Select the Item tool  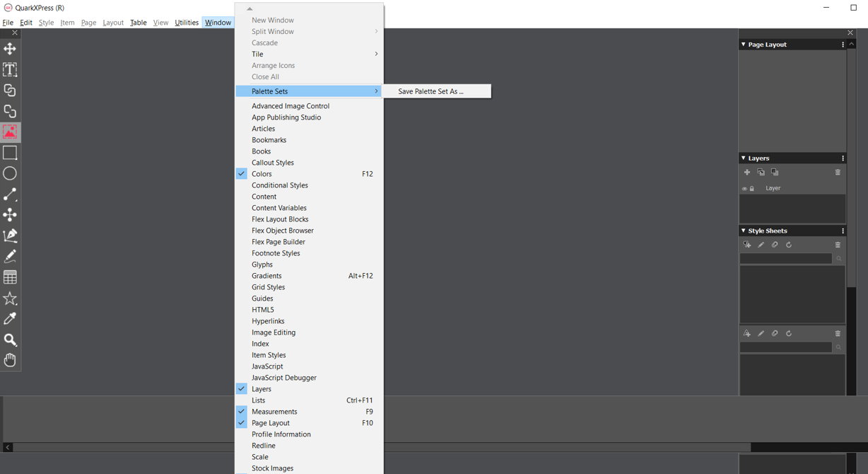[x=10, y=49]
